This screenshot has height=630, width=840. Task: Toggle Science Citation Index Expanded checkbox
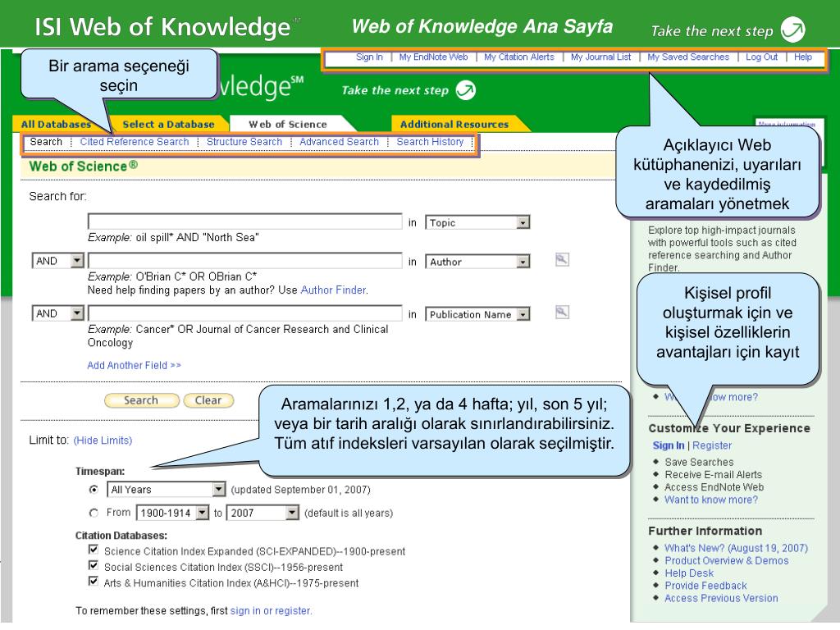coord(94,550)
